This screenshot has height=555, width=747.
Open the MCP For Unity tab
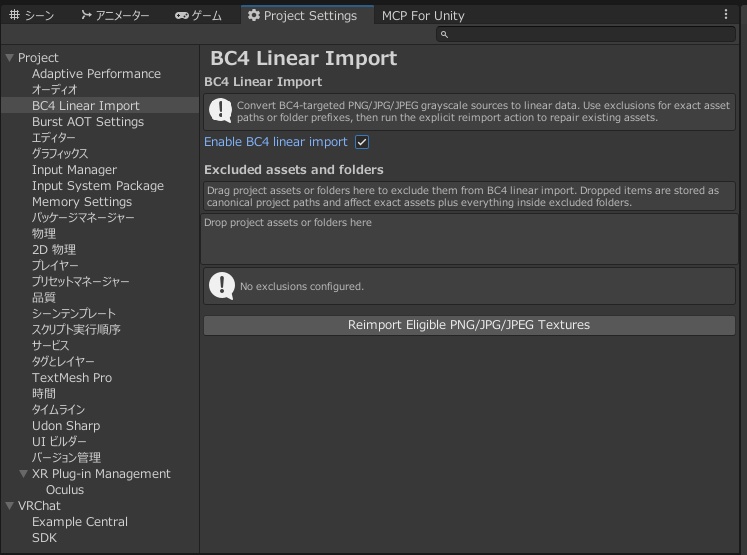(423, 15)
